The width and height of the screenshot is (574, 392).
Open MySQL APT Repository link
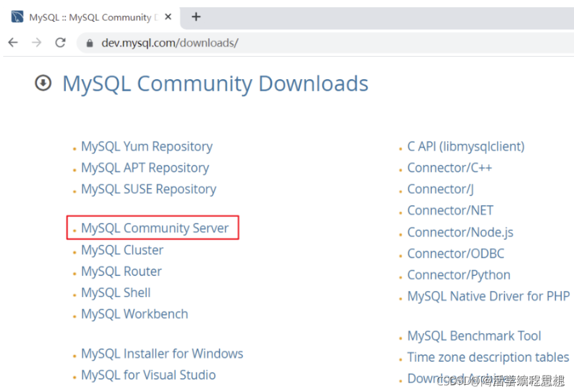tap(145, 168)
